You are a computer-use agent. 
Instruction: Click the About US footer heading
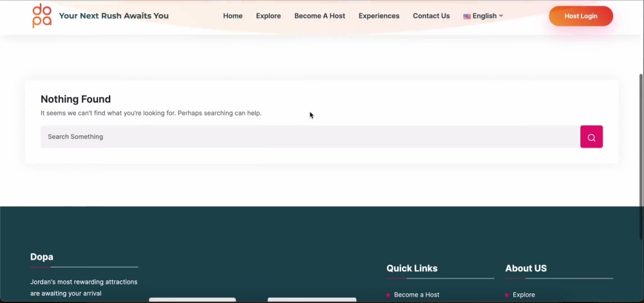(x=526, y=268)
